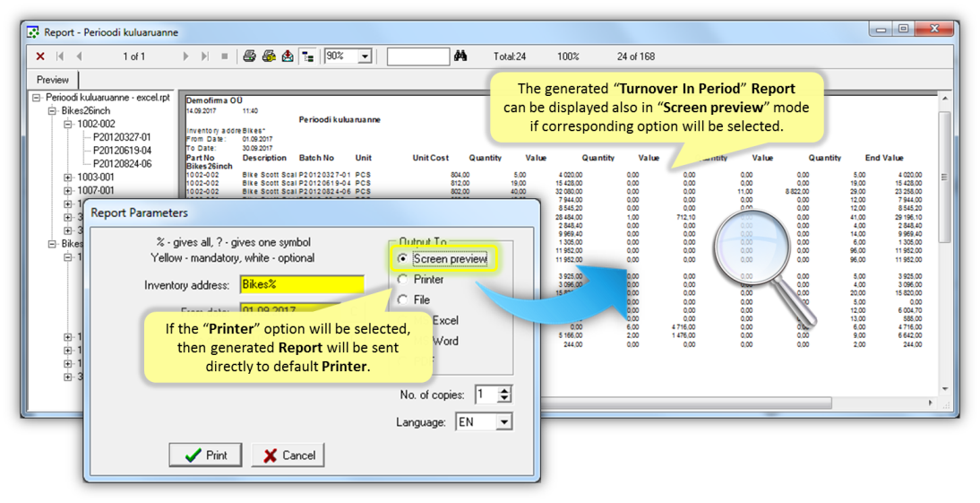Click 'Demofirma OÜ' in the report header
Image resolution: width=980 pixels, height=503 pixels.
(x=214, y=100)
